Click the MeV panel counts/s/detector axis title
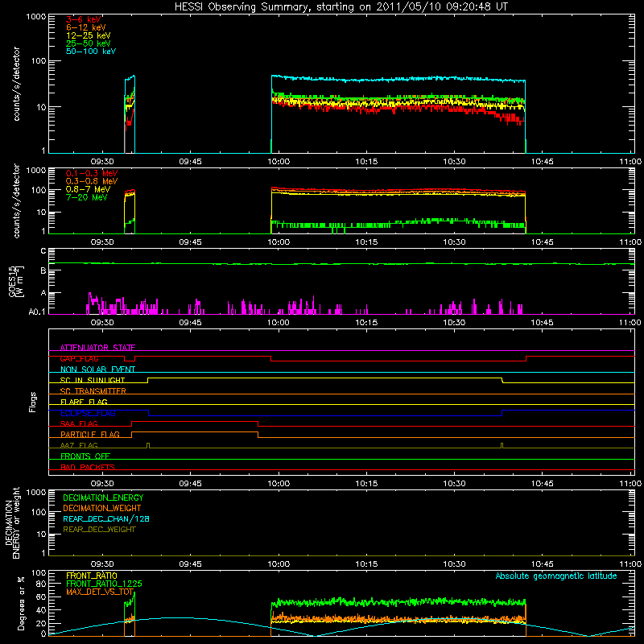Screen dimensions: 644x644 (16, 201)
